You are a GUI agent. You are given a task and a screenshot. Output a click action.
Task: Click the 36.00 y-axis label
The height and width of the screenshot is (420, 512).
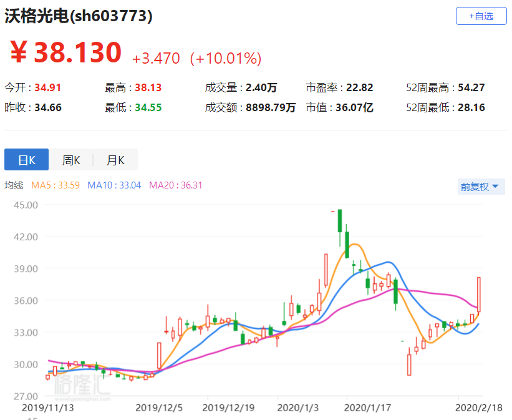pyautogui.click(x=26, y=300)
